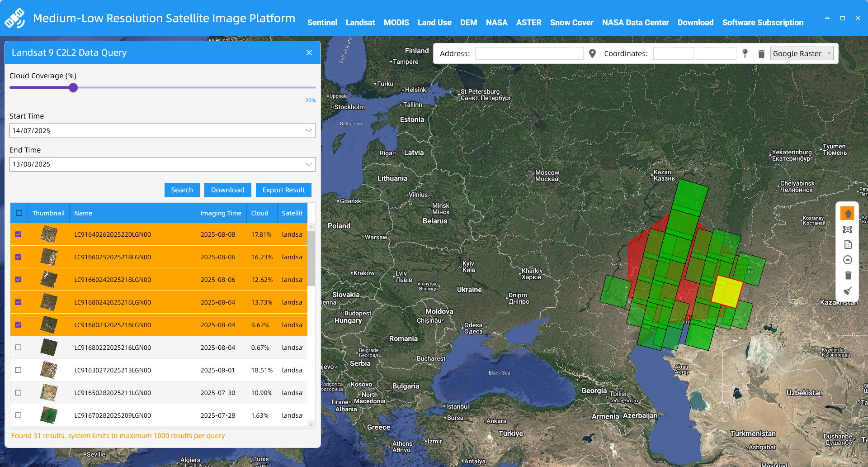Click the Cloud Coverage slider handle
868x467 pixels.
click(73, 88)
